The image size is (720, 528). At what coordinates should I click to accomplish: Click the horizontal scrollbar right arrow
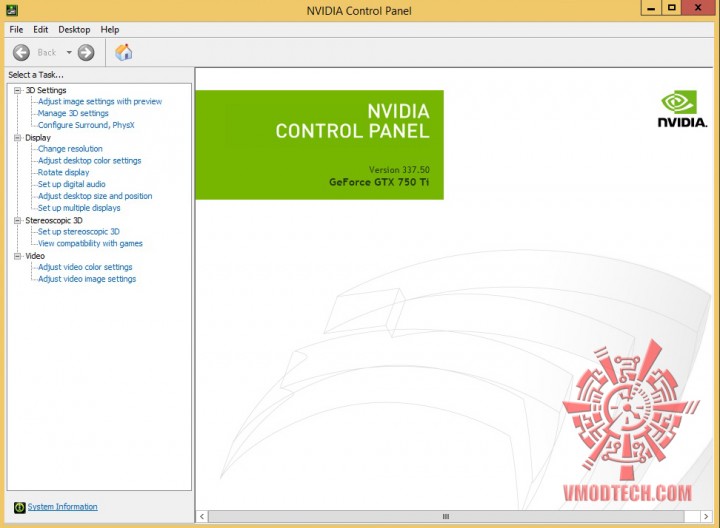click(706, 517)
